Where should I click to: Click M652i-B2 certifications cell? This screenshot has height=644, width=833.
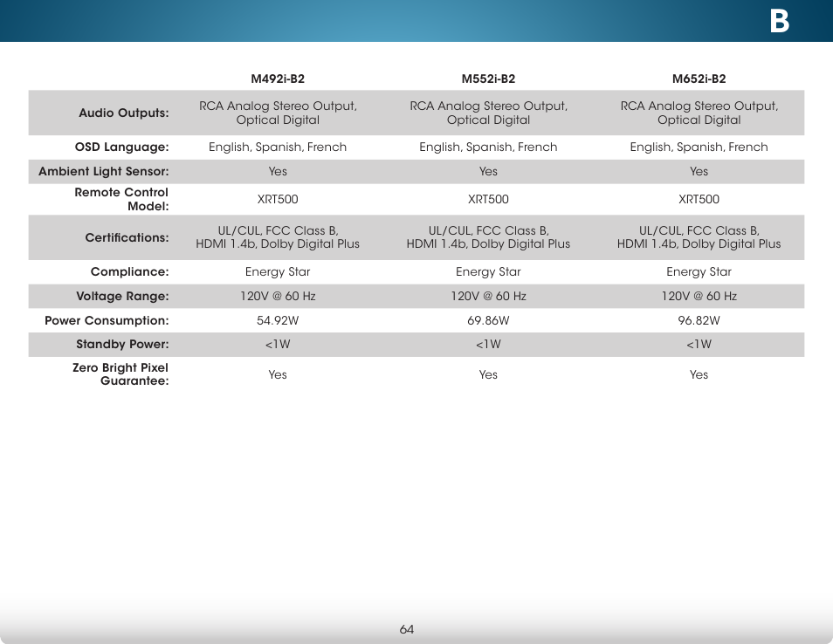click(x=699, y=237)
